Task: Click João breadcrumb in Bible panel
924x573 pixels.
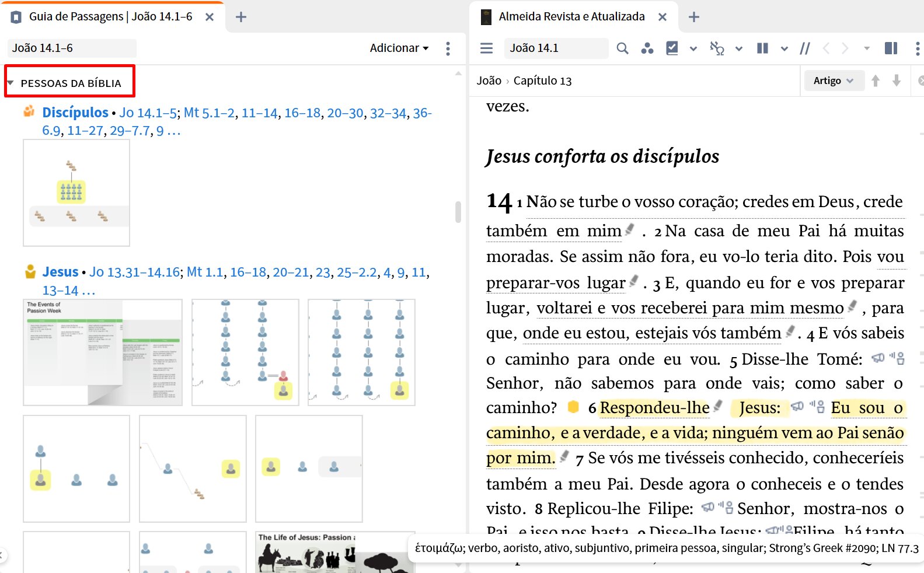Action: (x=489, y=81)
